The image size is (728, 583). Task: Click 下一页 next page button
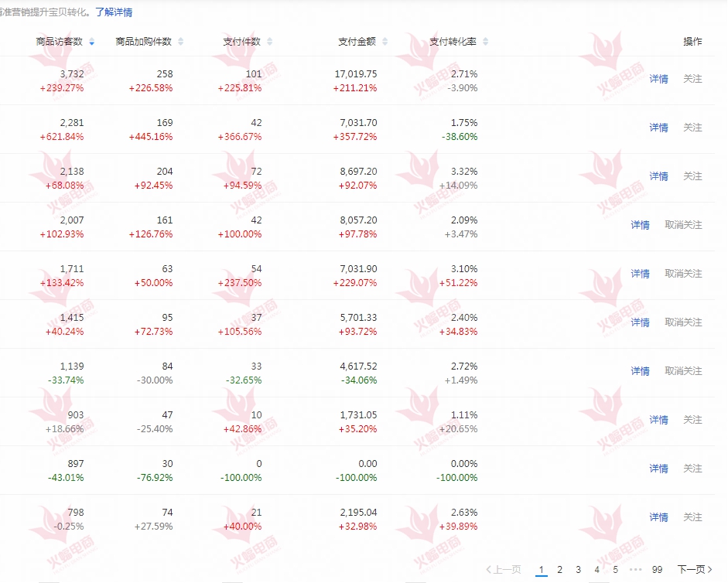[695, 570]
